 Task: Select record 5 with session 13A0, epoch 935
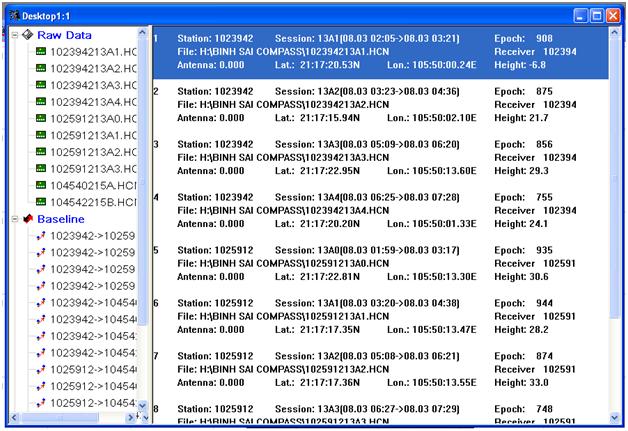pos(380,263)
